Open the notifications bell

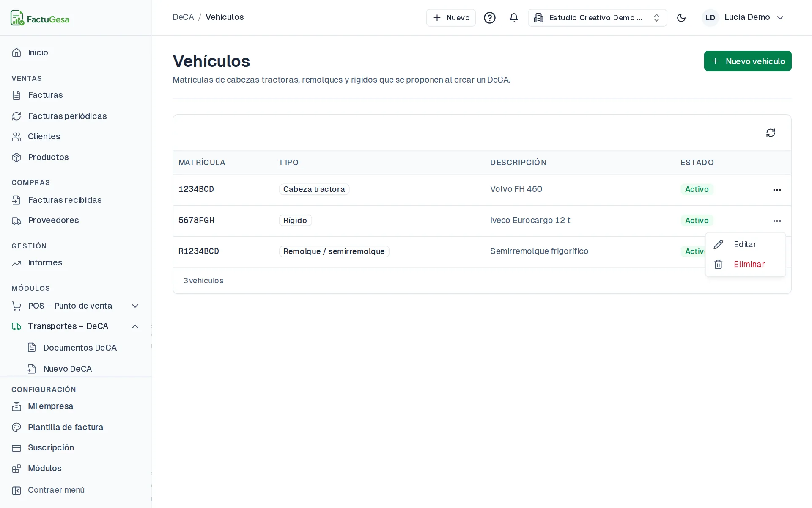(x=514, y=18)
